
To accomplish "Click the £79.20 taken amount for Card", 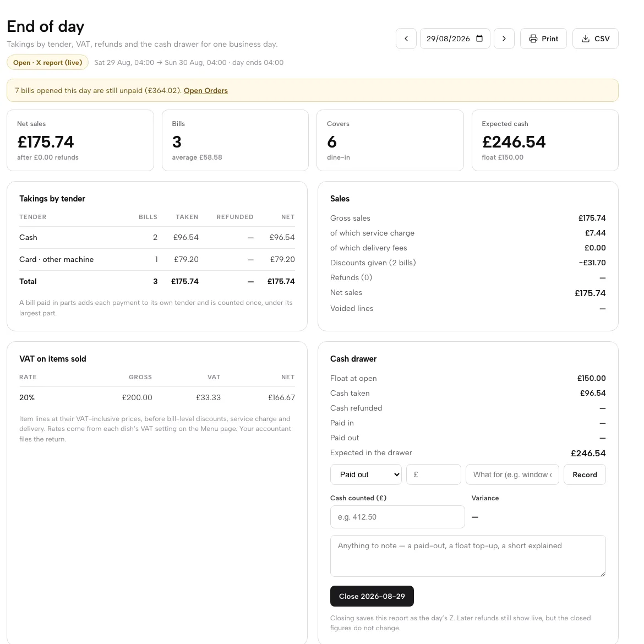I will click(x=186, y=260).
